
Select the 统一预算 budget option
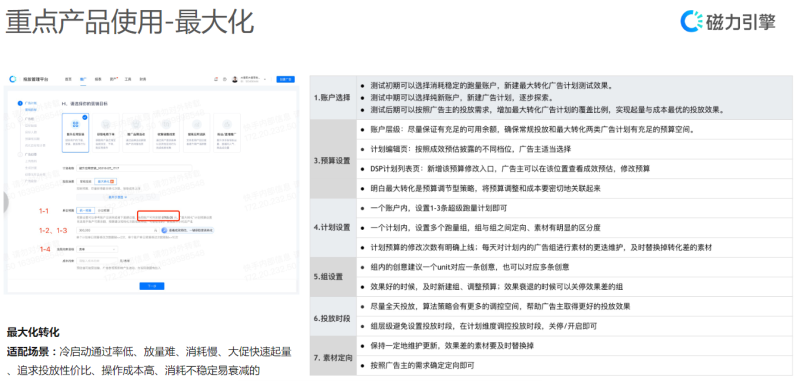tap(85, 210)
